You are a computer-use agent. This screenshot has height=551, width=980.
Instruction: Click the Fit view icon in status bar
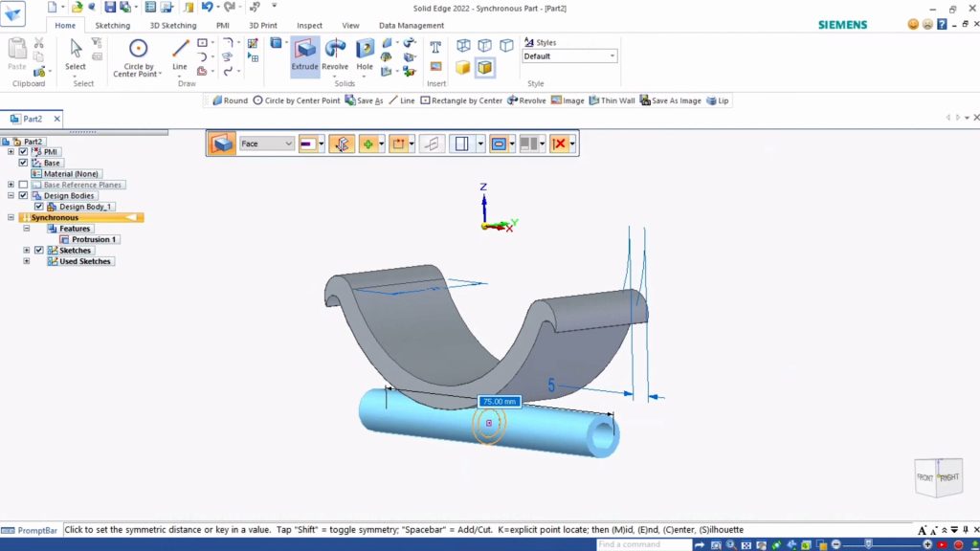[746, 545]
